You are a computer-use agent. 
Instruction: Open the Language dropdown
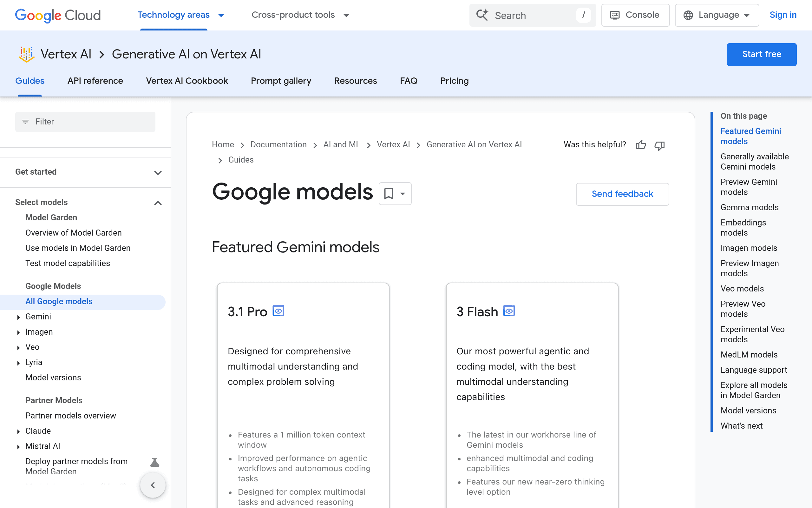[717, 15]
